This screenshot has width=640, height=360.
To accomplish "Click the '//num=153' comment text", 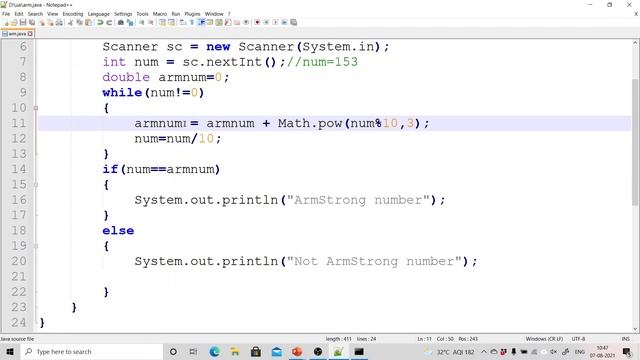I will click(322, 62).
